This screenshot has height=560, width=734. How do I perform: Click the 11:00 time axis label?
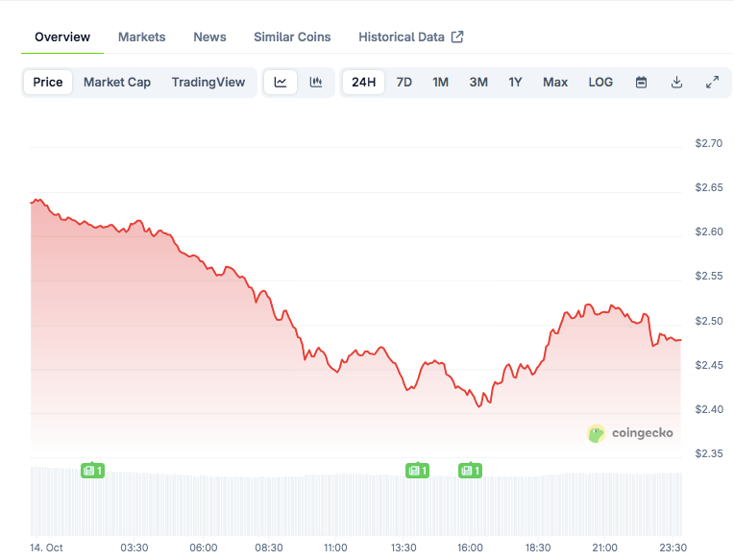pos(335,548)
